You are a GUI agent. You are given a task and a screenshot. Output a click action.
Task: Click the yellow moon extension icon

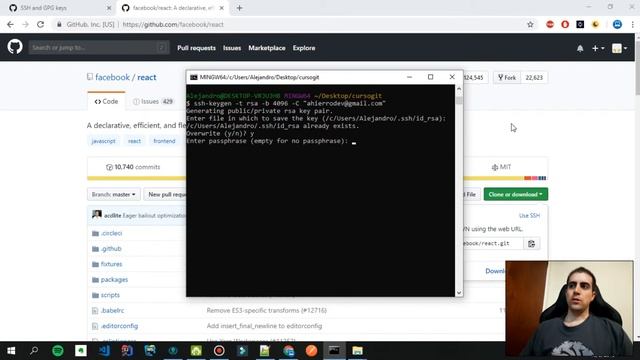tap(596, 24)
